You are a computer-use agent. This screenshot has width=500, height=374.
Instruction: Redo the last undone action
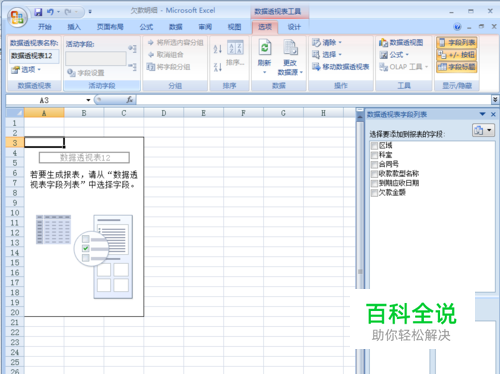pos(68,12)
